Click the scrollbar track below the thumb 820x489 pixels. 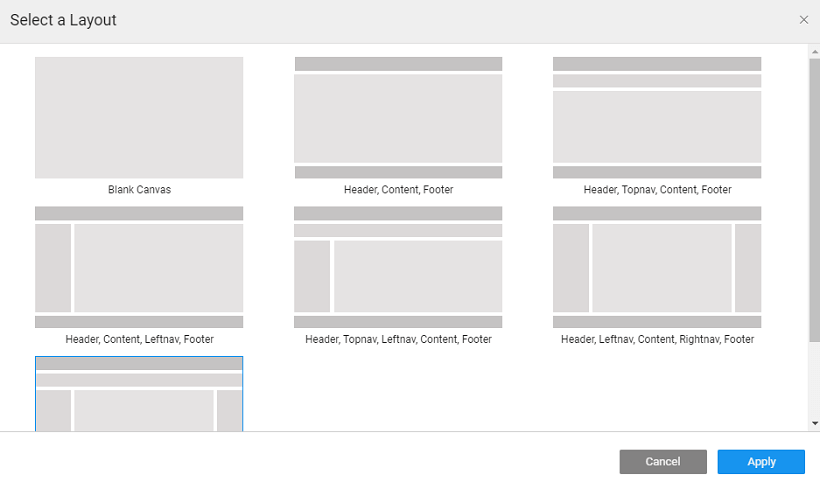pyautogui.click(x=814, y=385)
